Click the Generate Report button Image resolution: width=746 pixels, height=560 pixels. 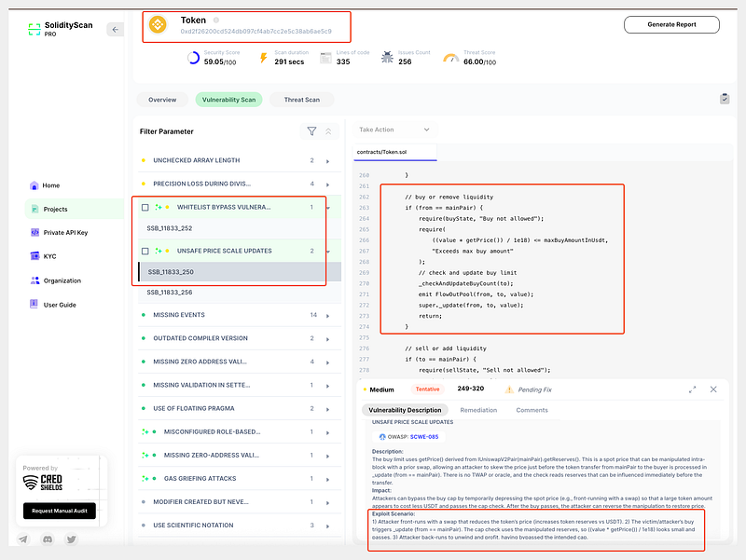(x=671, y=24)
